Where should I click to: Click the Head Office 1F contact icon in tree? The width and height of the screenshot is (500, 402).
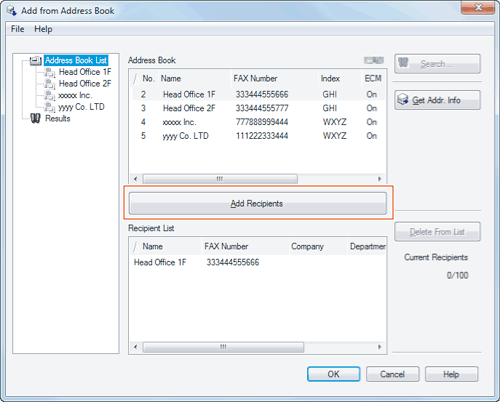coord(50,72)
